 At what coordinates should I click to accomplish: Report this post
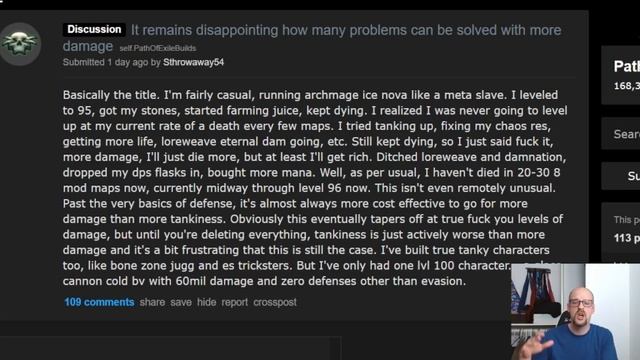point(235,302)
